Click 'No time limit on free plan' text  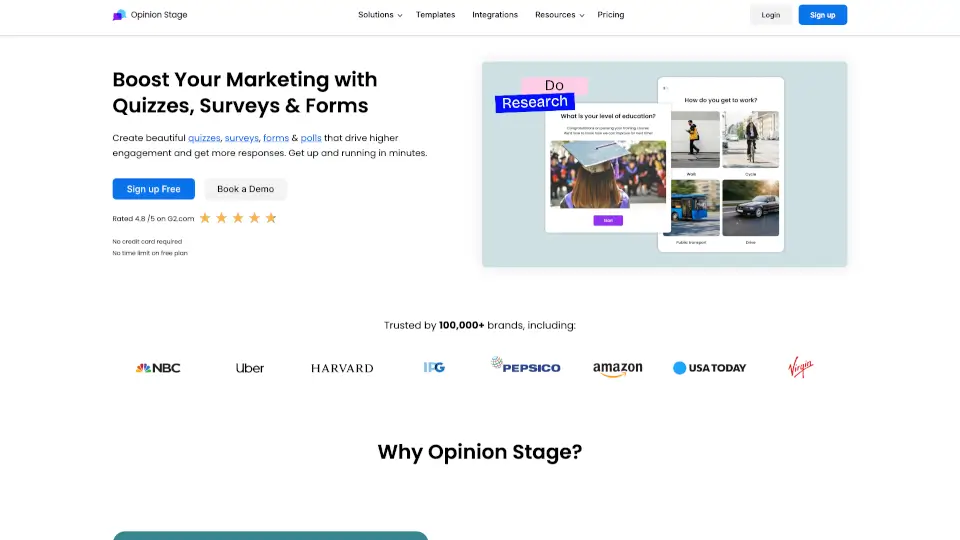[x=150, y=253]
